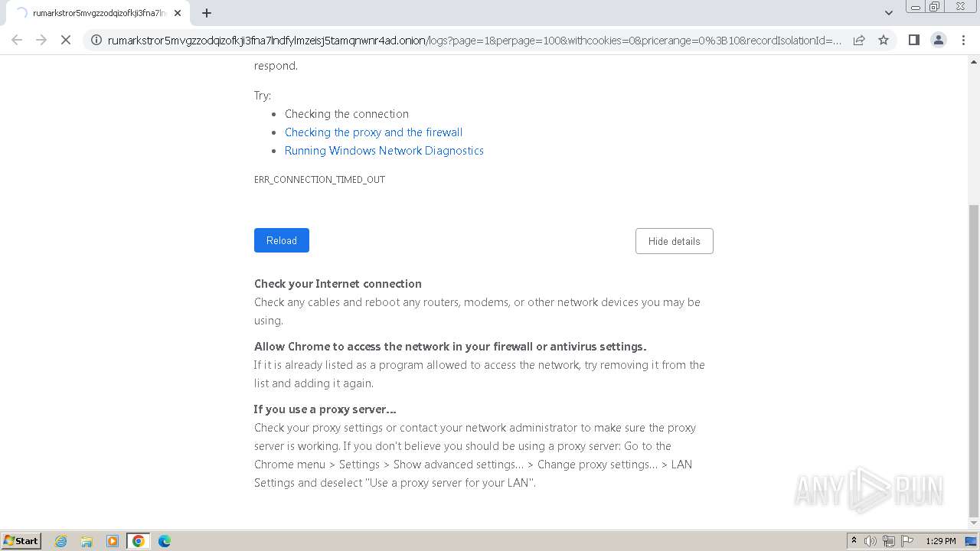Open the volume speaker tray icon
Viewport: 980px width, 551px height.
point(871,541)
